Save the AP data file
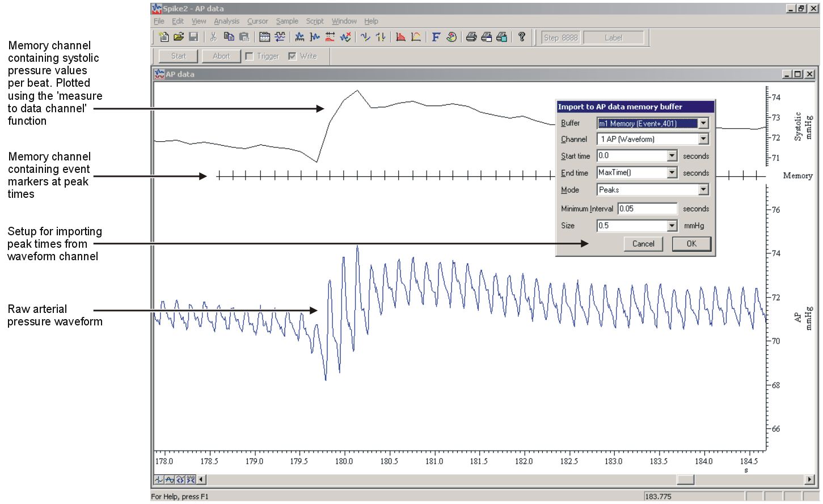 pos(194,37)
